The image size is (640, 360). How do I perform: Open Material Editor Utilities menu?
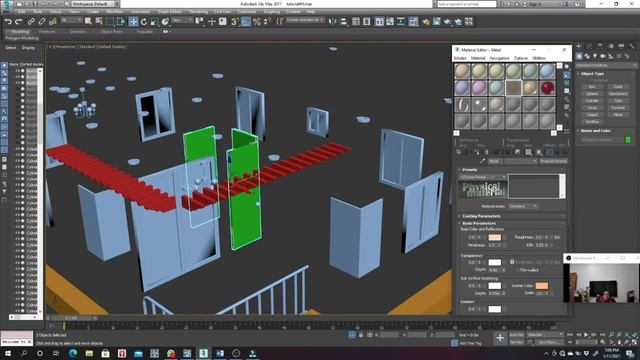coord(539,58)
